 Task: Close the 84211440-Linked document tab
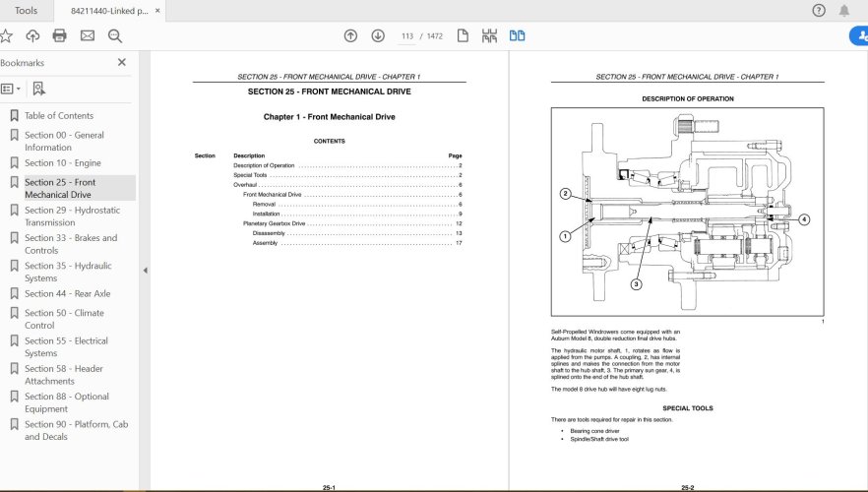pyautogui.click(x=157, y=11)
